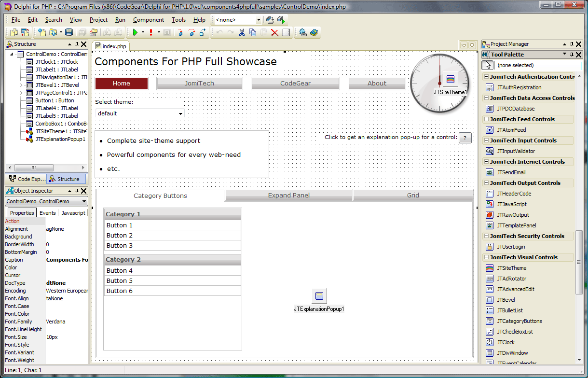Switch to the Javascript tab
Screen dimensions: 588x378
click(73, 213)
